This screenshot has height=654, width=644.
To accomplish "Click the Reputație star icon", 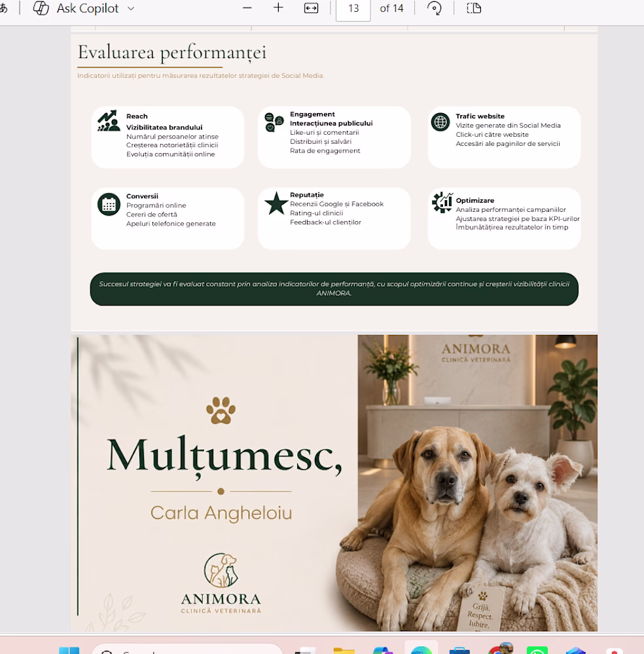I will 276,203.
